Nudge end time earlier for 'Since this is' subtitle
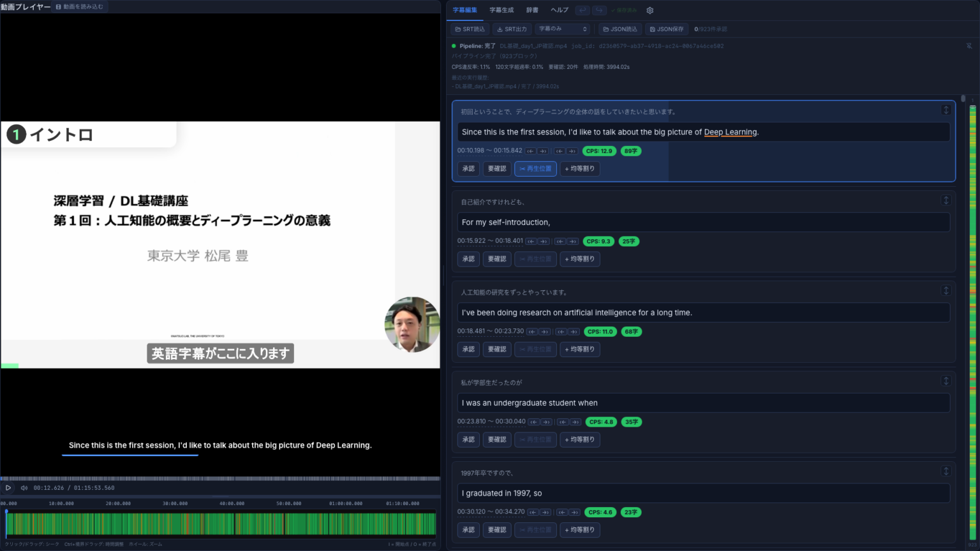The height and width of the screenshot is (551, 980). pos(560,151)
